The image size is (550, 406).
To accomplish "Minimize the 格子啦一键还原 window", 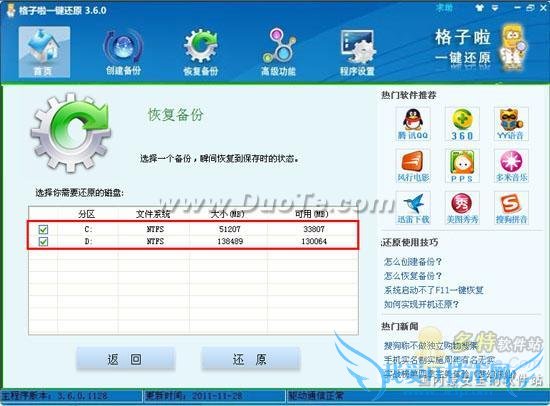I will point(518,8).
